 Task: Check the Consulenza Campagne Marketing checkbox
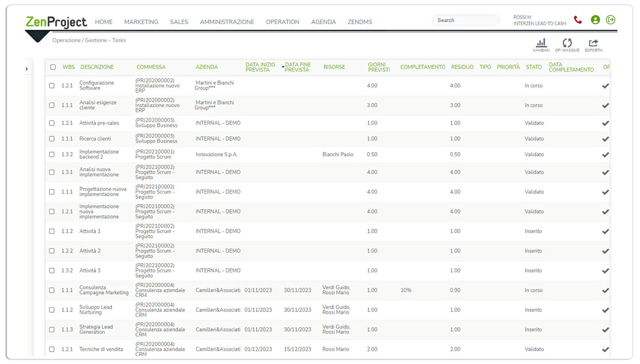point(52,290)
